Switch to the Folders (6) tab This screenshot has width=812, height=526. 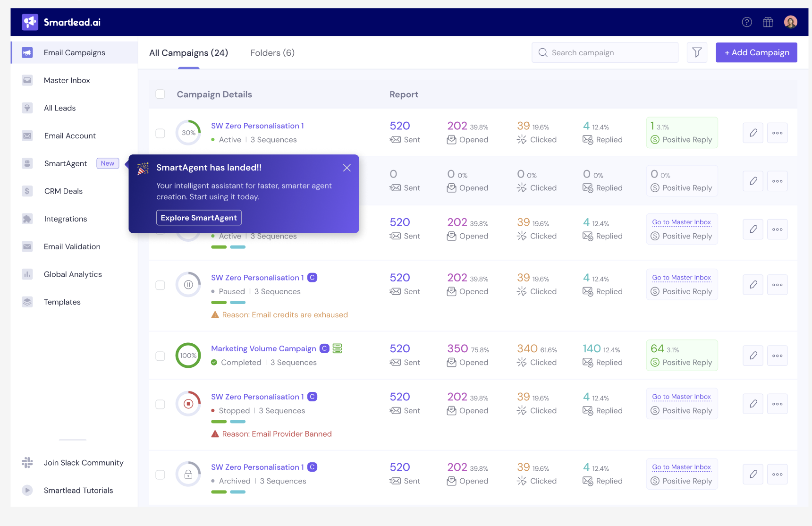click(x=272, y=53)
